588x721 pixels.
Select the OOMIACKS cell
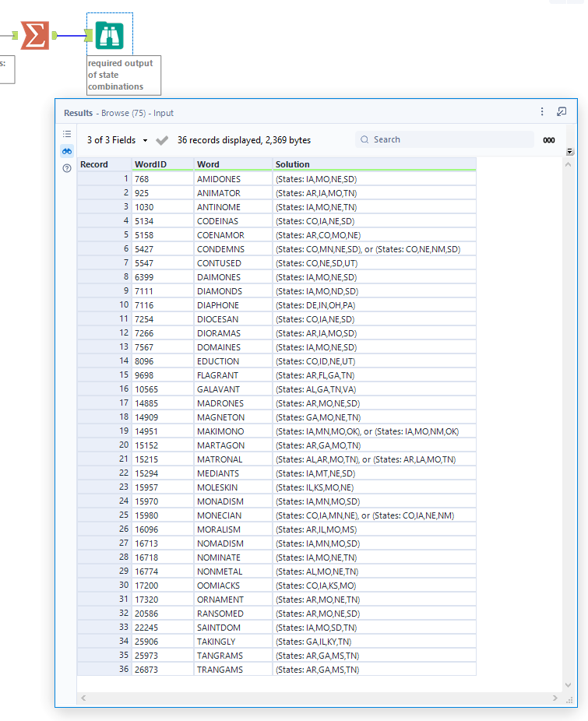point(233,586)
